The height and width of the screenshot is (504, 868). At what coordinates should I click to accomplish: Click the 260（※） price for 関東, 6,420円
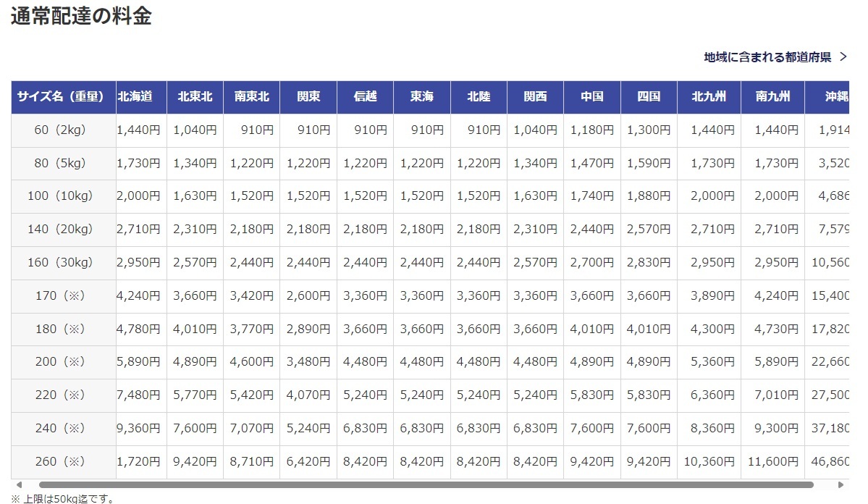(x=308, y=461)
